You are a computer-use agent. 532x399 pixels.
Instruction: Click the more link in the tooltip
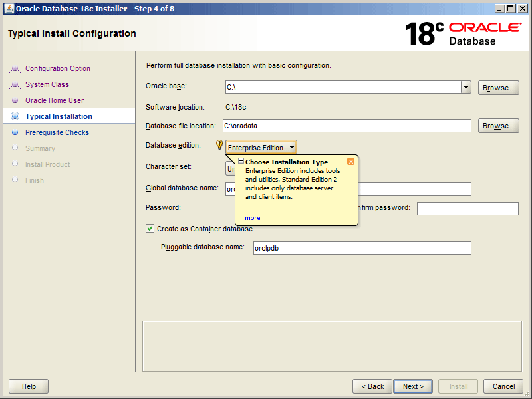pos(253,218)
